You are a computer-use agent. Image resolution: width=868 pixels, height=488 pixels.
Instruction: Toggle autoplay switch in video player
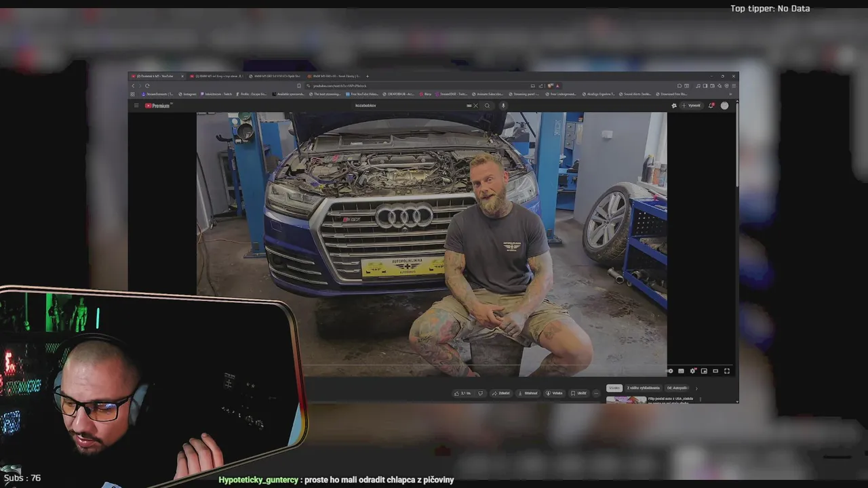click(669, 371)
